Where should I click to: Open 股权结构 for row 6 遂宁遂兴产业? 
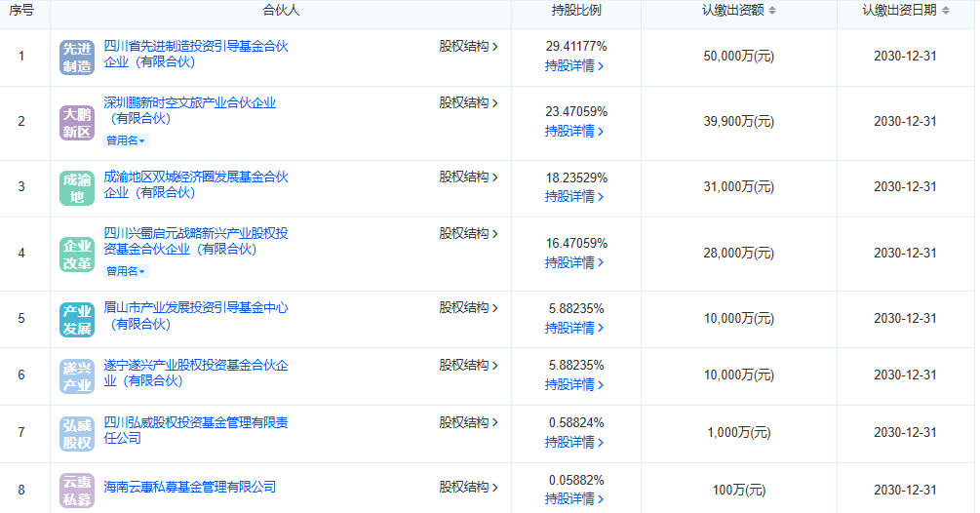tap(468, 366)
